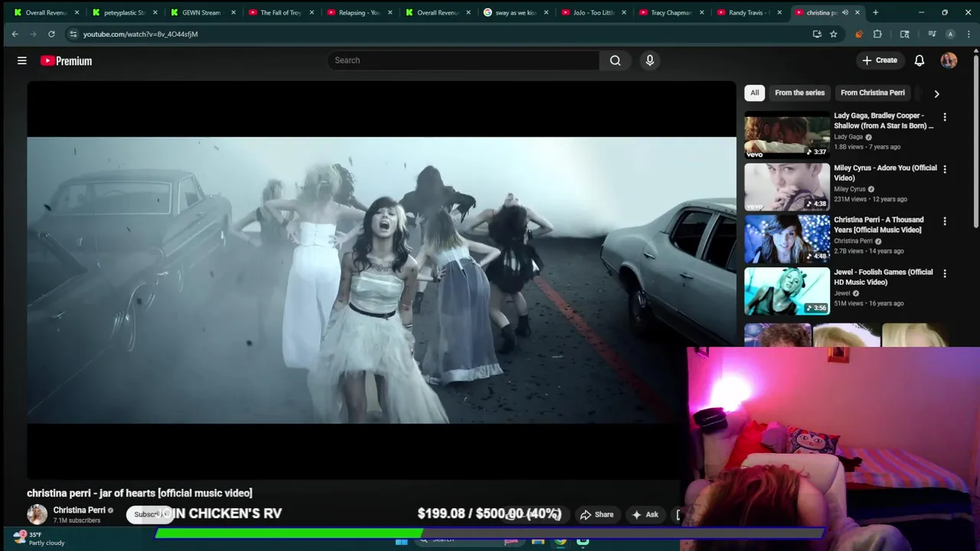The height and width of the screenshot is (551, 980).
Task: Click the Adore You video thumbnail
Action: pos(787,187)
